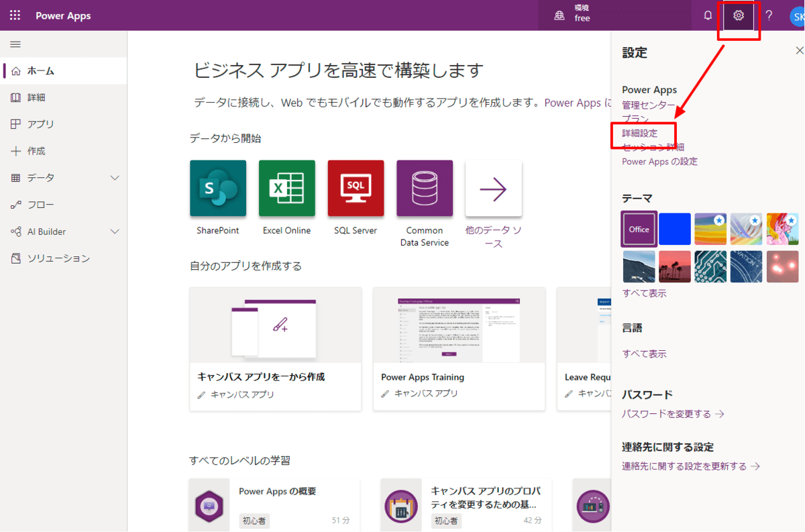Click the Power Apps header title

pos(63,15)
